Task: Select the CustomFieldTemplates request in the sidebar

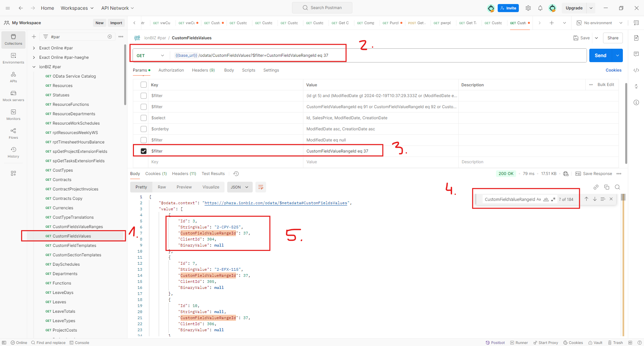Action: [75, 246]
